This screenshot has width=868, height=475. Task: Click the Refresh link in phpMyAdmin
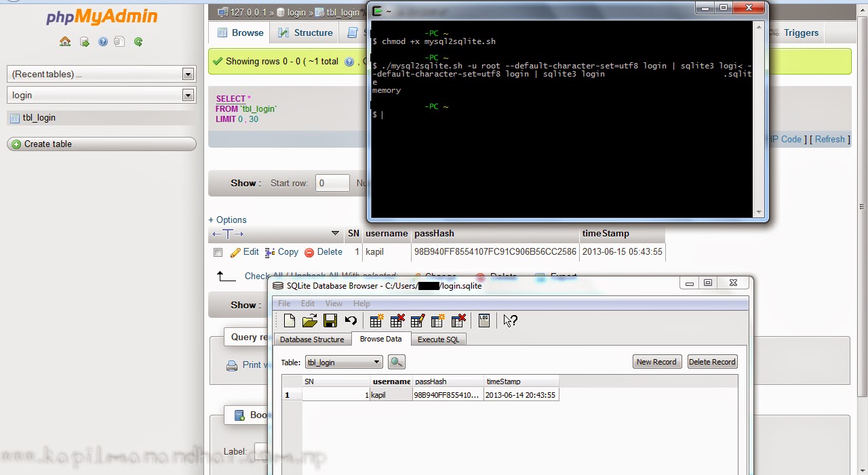tap(829, 139)
